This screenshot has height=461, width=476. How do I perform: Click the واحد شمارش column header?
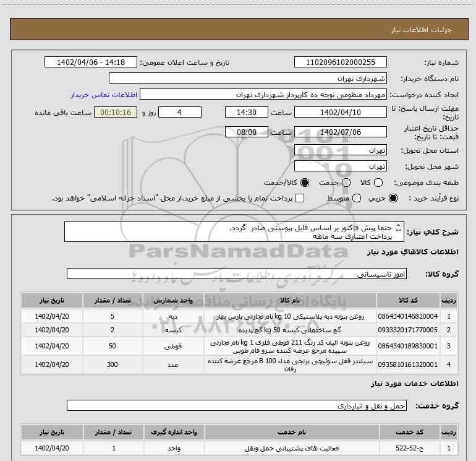pos(173,300)
